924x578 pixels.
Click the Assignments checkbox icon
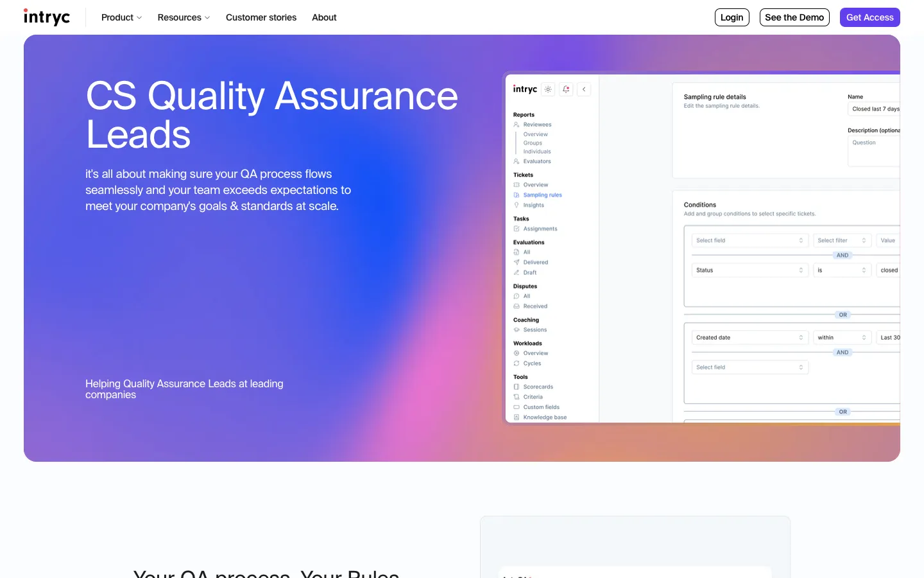click(517, 229)
